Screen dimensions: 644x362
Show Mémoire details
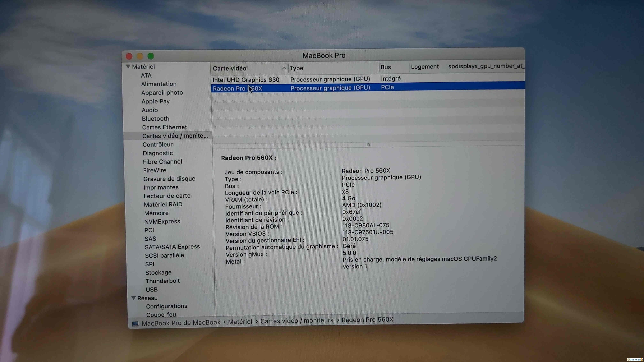156,213
